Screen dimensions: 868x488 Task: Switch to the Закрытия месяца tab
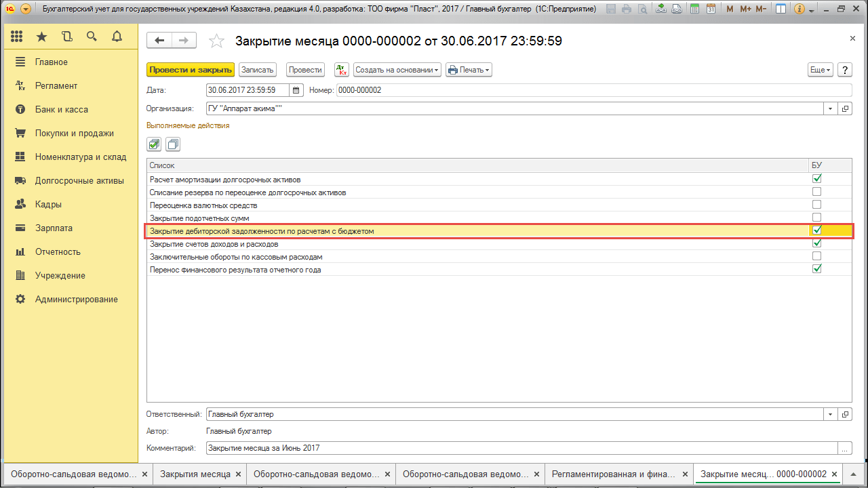tap(195, 474)
